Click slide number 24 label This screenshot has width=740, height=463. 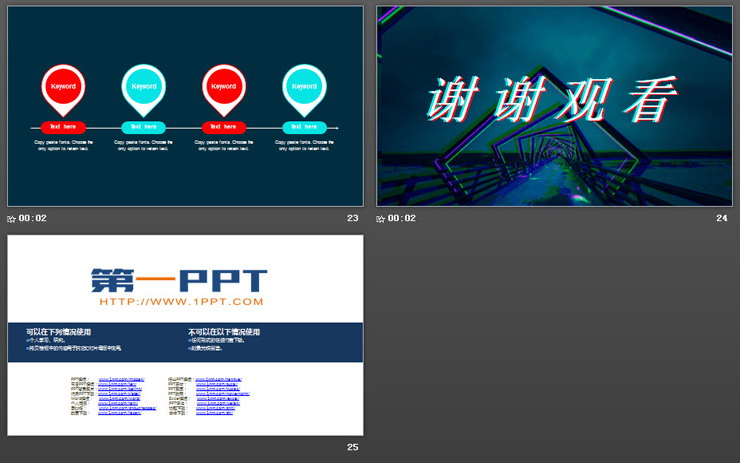click(x=721, y=218)
